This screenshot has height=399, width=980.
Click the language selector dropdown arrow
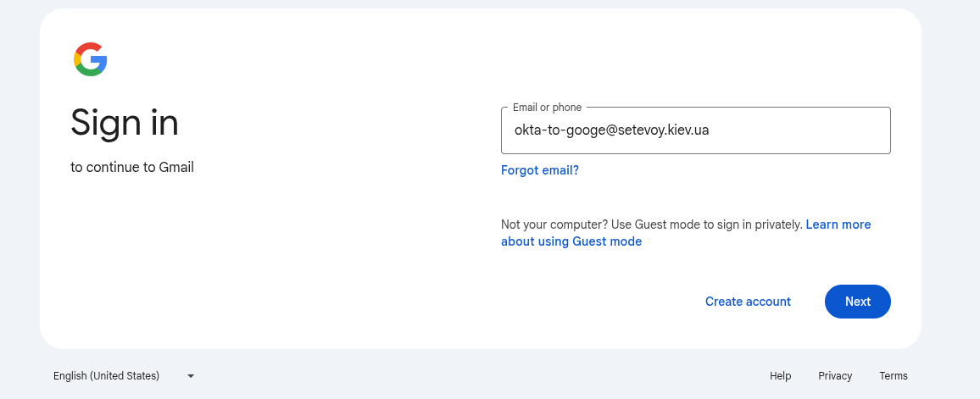point(191,376)
